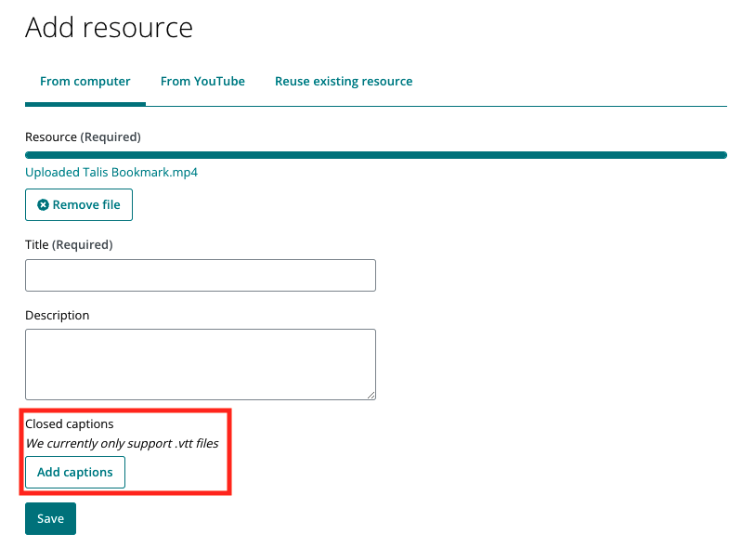The image size is (742, 560).
Task: Focus the Title input field
Action: [x=201, y=275]
